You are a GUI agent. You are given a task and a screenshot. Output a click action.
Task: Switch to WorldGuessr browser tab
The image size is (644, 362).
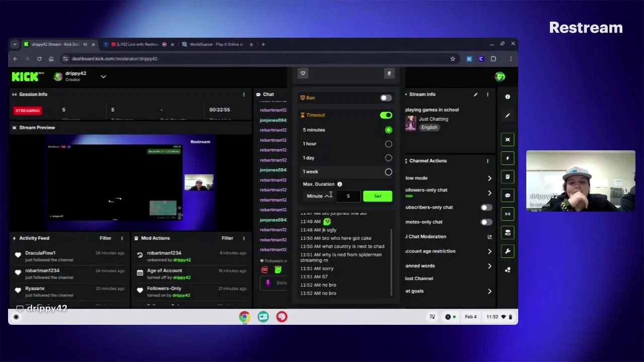216,44
